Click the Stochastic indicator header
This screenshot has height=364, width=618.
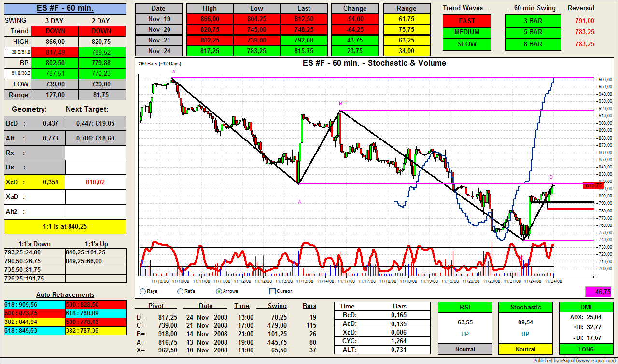pyautogui.click(x=525, y=307)
